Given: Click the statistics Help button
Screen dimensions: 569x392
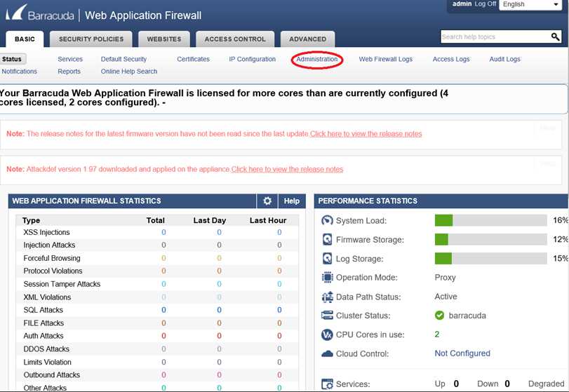Looking at the screenshot, I should (291, 201).
